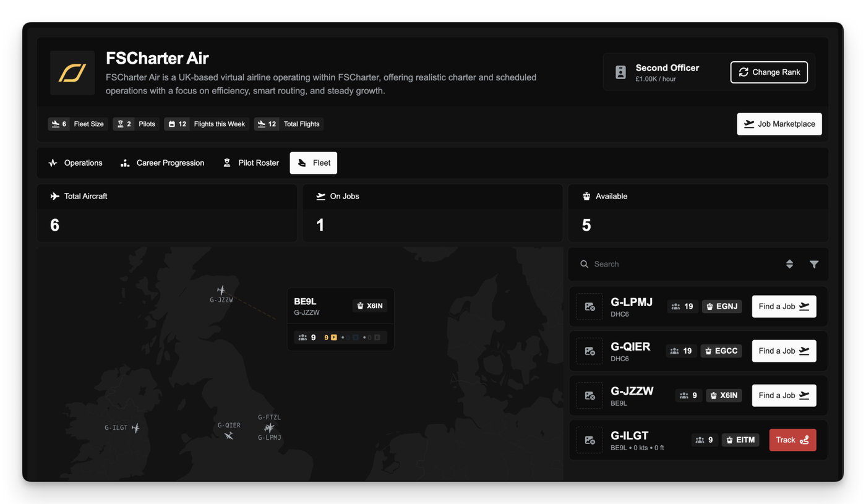Screen dimensions: 866x504
Task: Open the Career Progression tab
Action: click(162, 163)
